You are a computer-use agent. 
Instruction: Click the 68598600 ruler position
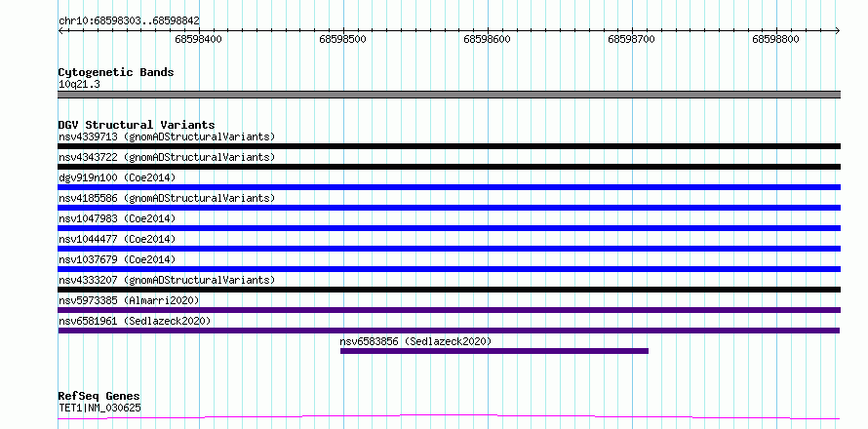pyautogui.click(x=487, y=39)
